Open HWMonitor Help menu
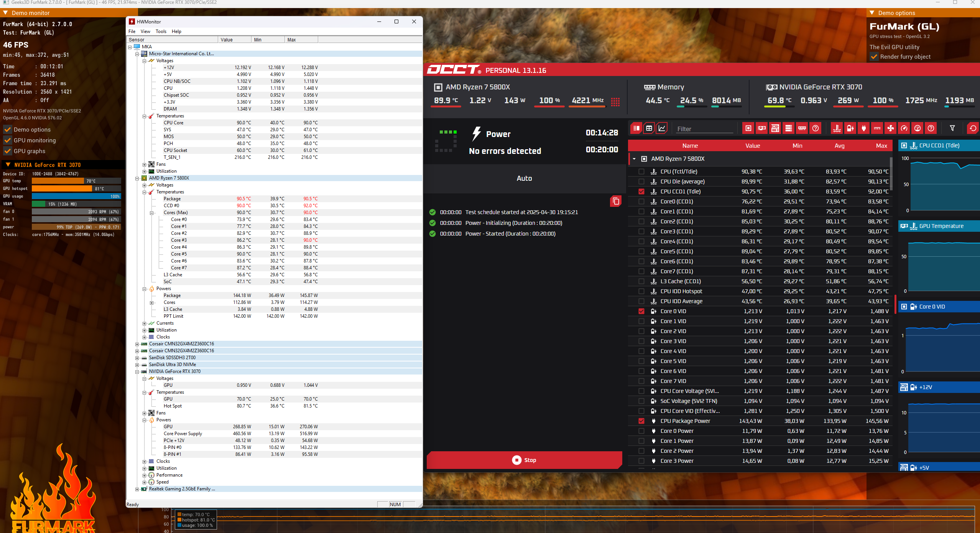This screenshot has width=980, height=533. pyautogui.click(x=176, y=31)
